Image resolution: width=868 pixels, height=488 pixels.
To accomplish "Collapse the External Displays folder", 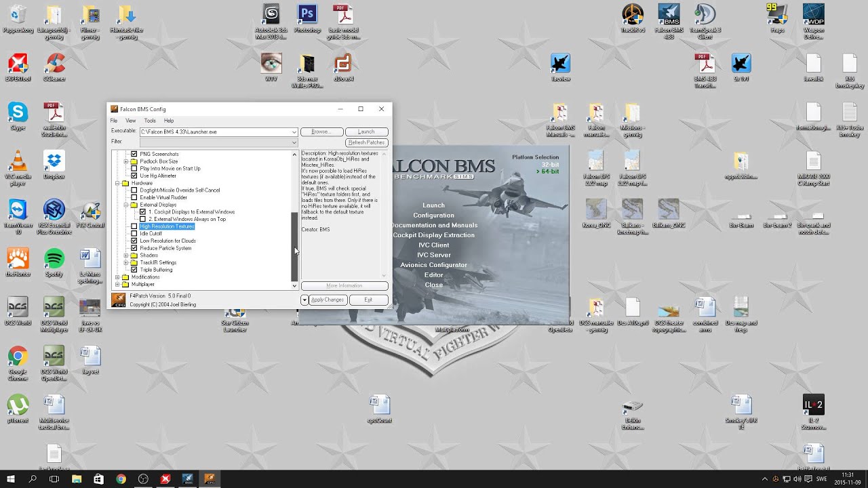I will coord(125,205).
